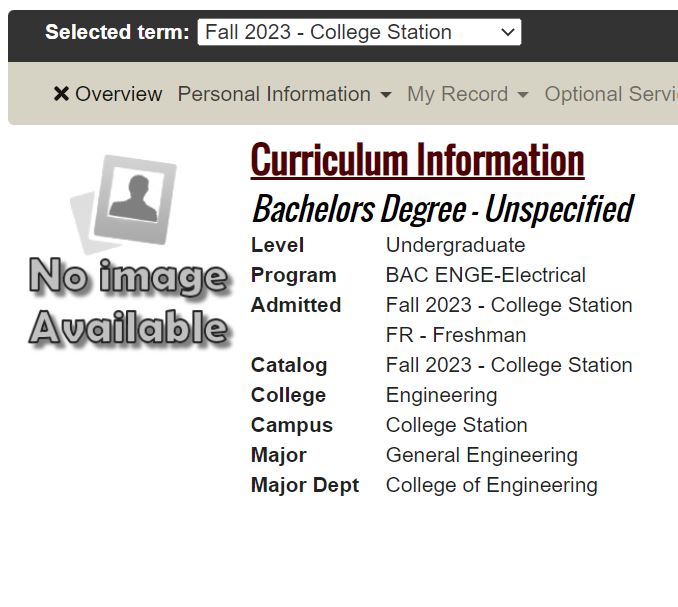Click the X icon beside Overview

tap(61, 94)
